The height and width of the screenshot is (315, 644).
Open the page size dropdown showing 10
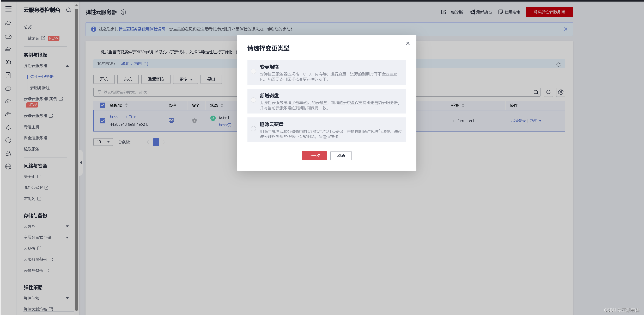point(103,142)
